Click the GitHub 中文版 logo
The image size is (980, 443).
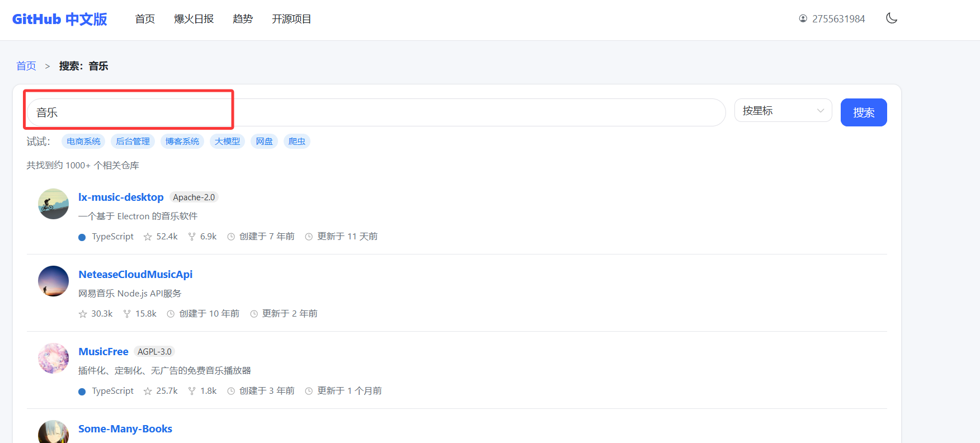click(x=60, y=19)
